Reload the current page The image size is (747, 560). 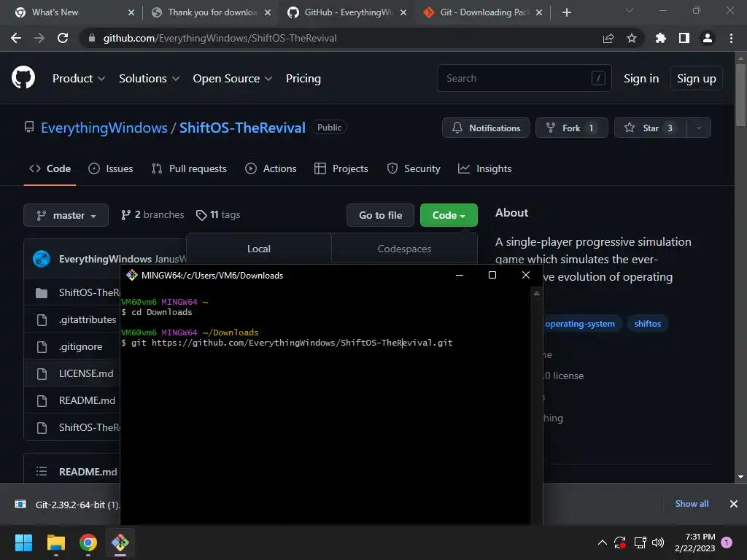pyautogui.click(x=63, y=38)
